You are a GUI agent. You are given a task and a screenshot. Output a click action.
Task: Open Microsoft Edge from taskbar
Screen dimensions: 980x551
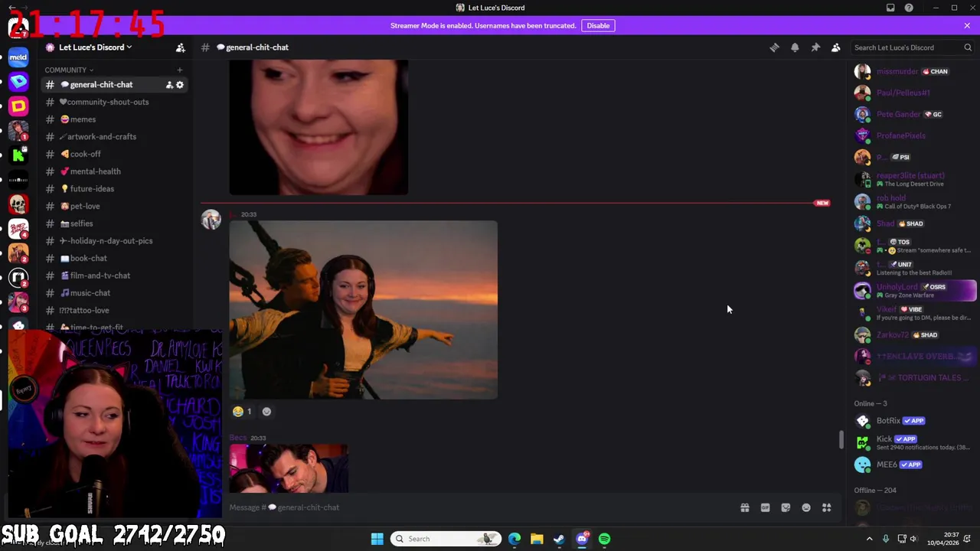coord(514,539)
